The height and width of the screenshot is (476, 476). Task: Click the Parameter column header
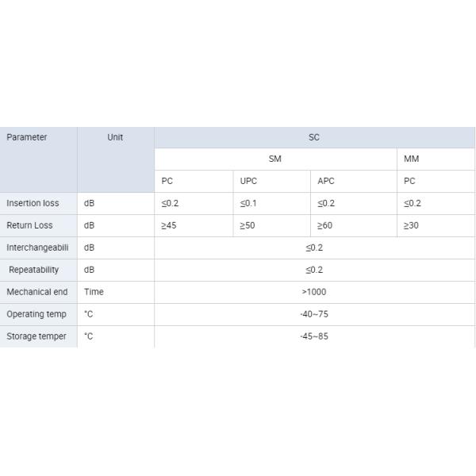point(27,137)
